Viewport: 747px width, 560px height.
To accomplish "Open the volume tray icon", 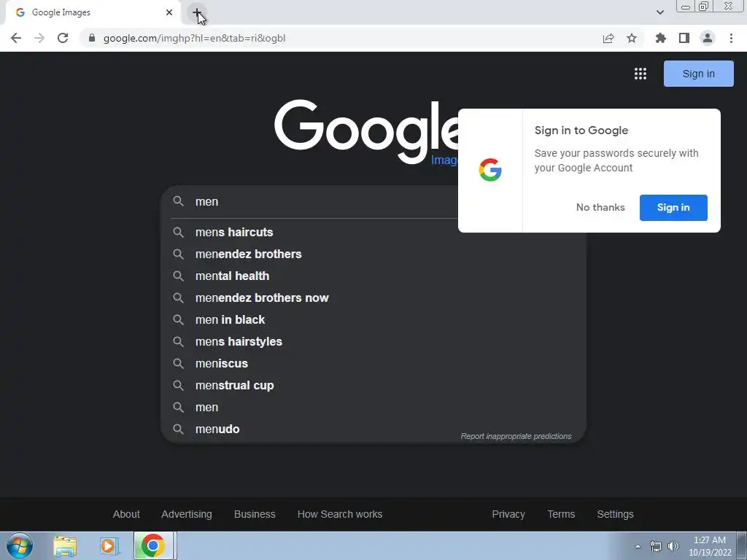I will (673, 546).
